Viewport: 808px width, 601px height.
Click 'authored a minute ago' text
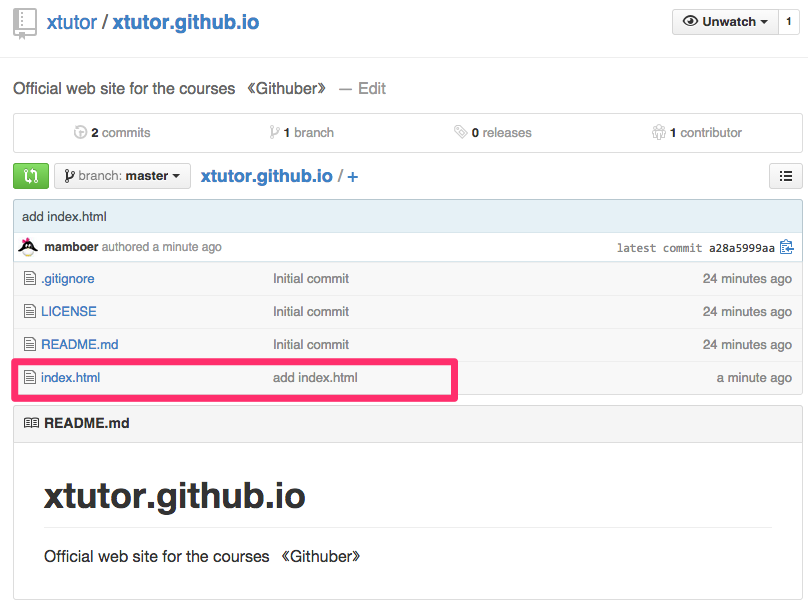click(x=161, y=247)
